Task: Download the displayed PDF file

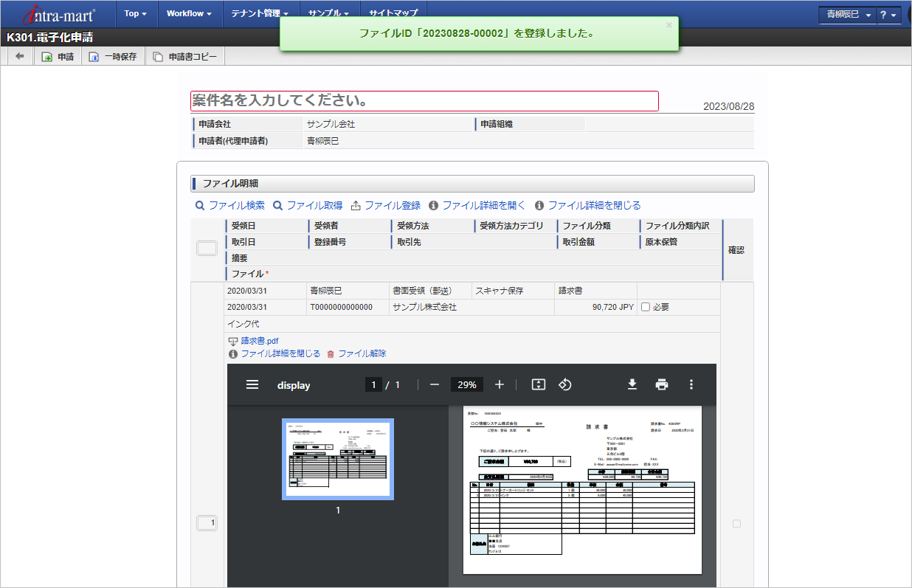Action: point(632,384)
